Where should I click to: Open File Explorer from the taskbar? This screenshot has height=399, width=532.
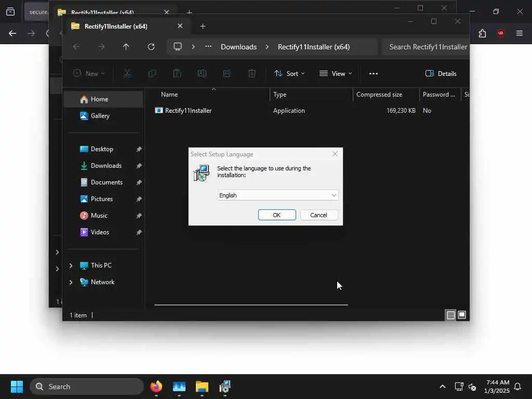pos(202,387)
